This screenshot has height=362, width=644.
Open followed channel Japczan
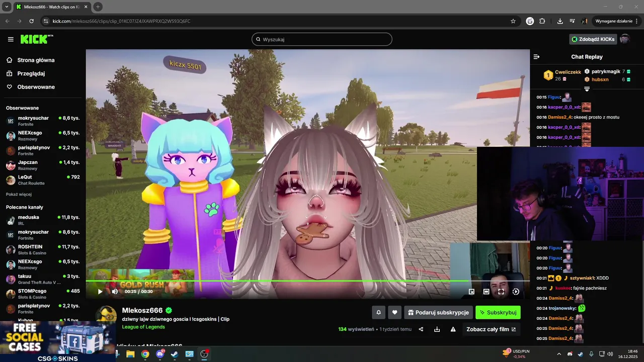click(43, 165)
